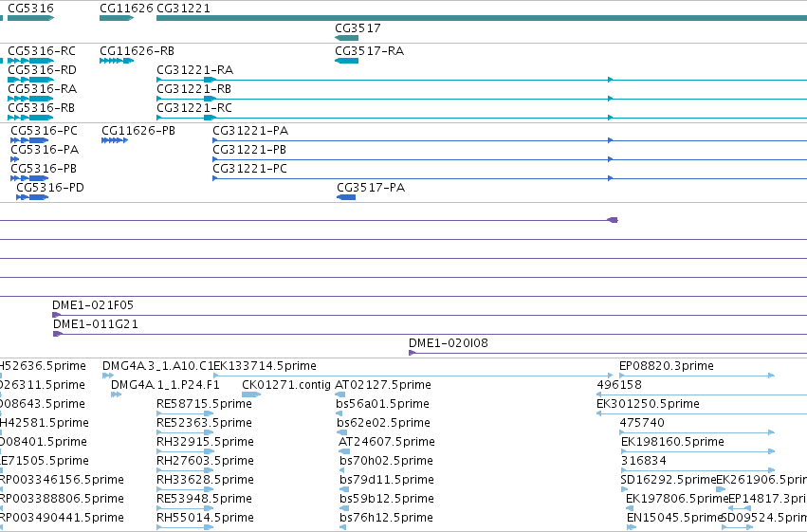Image resolution: width=807 pixels, height=532 pixels.
Task: Select EST bs59b12.5prime
Action: click(387, 499)
